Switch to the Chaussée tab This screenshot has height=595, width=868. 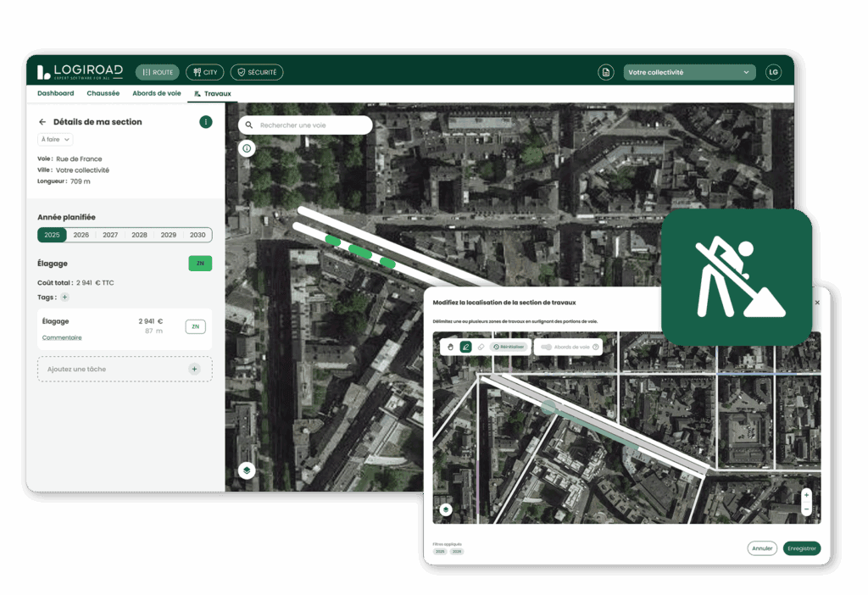(103, 93)
